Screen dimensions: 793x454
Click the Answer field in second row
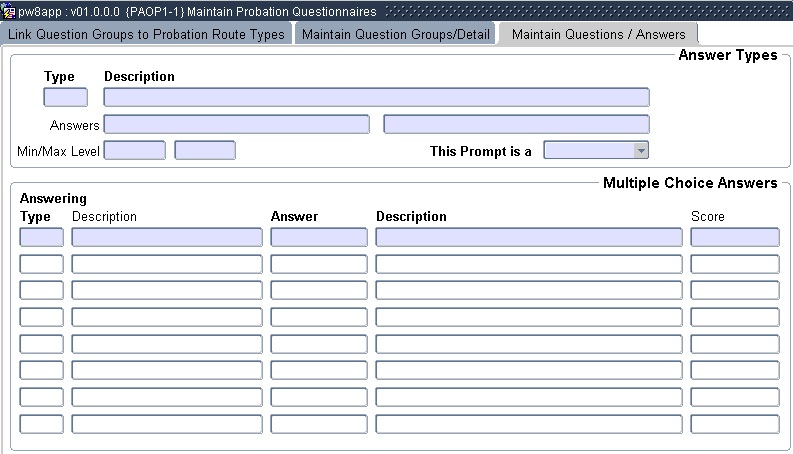pos(319,264)
